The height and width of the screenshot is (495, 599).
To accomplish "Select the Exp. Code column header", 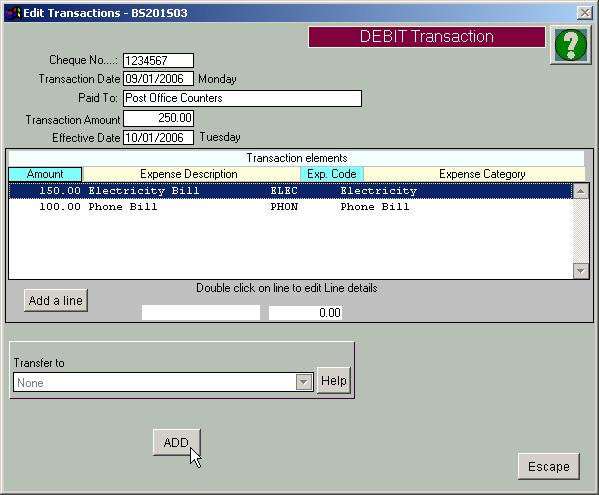I will click(x=332, y=174).
